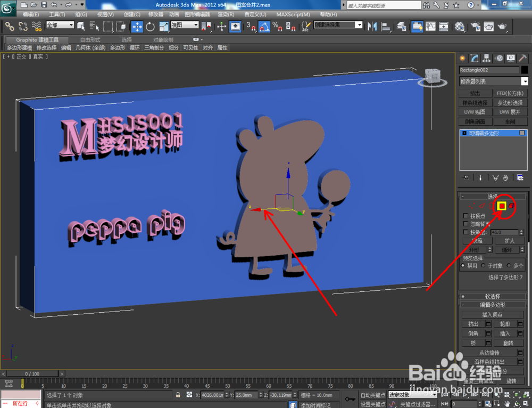Open the Layer Manager
Image resolution: width=532 pixels, height=408 pixels.
pos(402,26)
